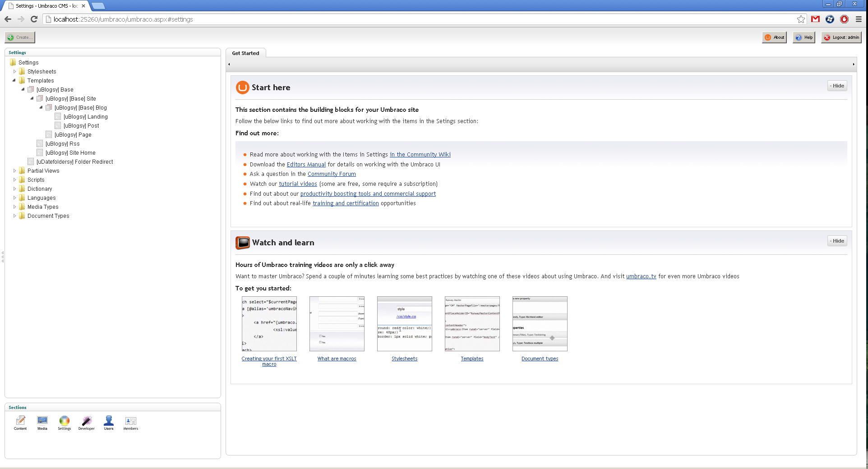Open the What are macros thumbnail
This screenshot has width=868, height=469.
(337, 324)
